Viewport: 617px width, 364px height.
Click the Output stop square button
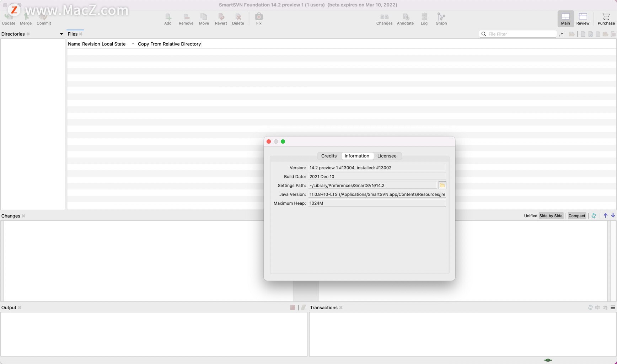click(x=293, y=307)
